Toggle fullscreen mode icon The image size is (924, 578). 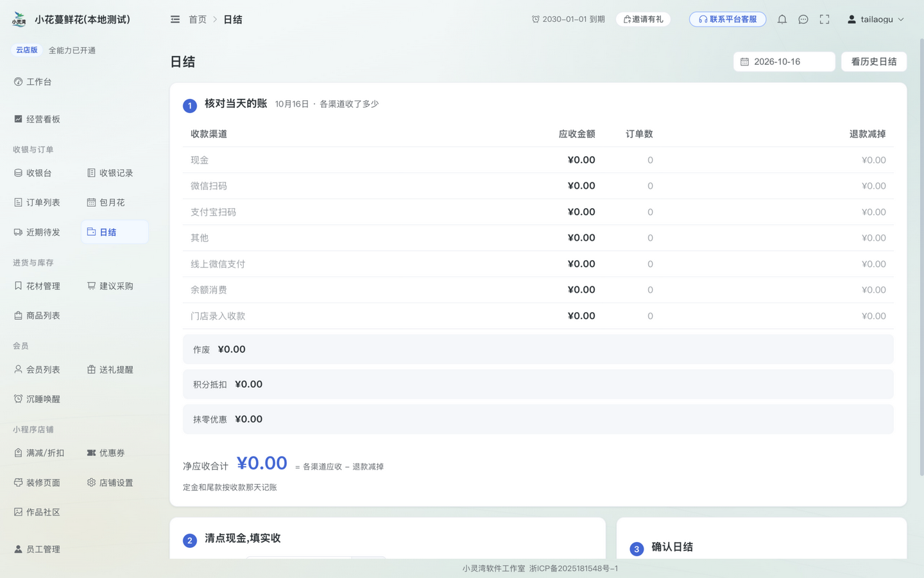pos(825,19)
